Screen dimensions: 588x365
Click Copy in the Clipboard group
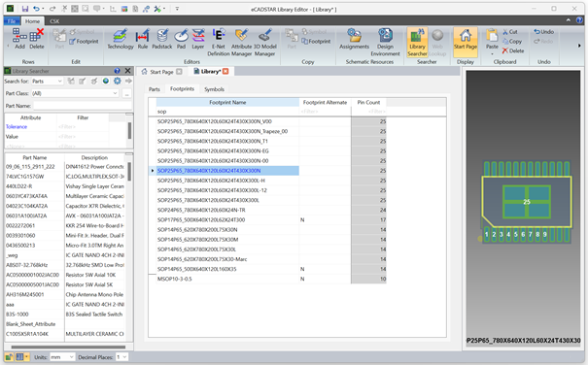pos(512,41)
